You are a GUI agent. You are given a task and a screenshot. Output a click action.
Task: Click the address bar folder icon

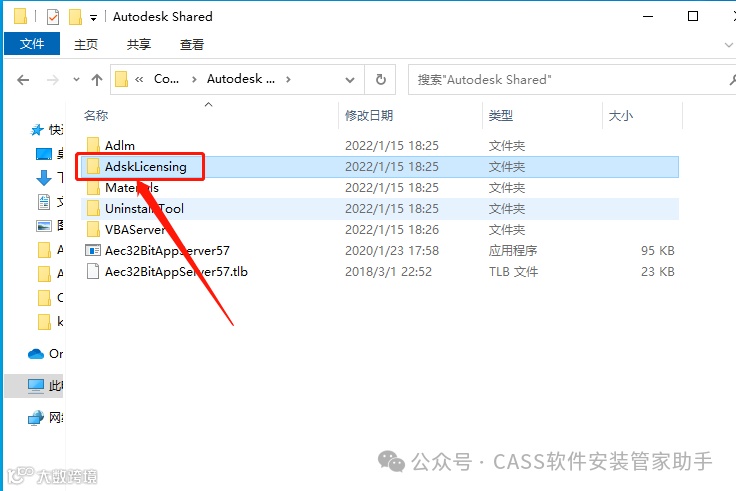(x=122, y=79)
